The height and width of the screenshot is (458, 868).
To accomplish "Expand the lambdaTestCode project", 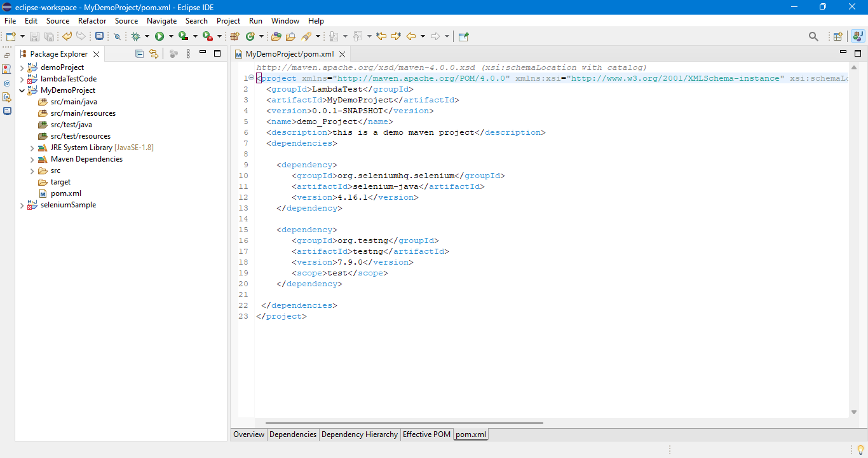I will (22, 79).
